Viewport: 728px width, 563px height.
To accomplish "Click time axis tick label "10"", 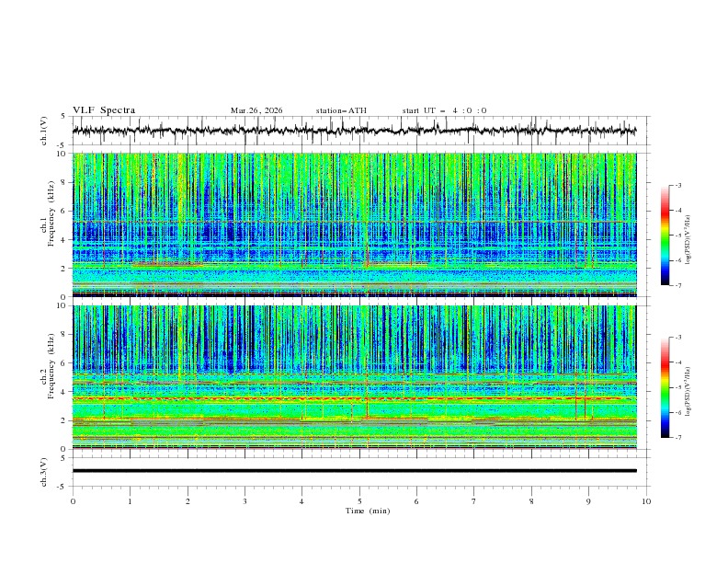I will pyautogui.click(x=646, y=501).
